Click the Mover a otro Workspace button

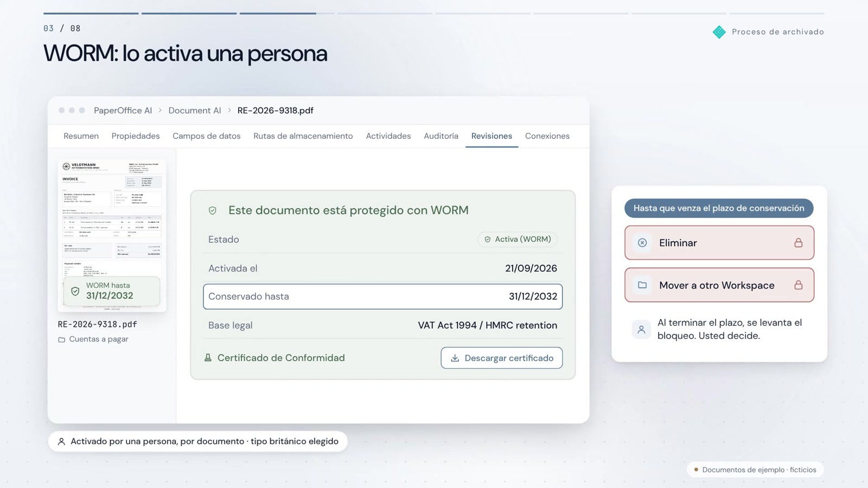(719, 285)
